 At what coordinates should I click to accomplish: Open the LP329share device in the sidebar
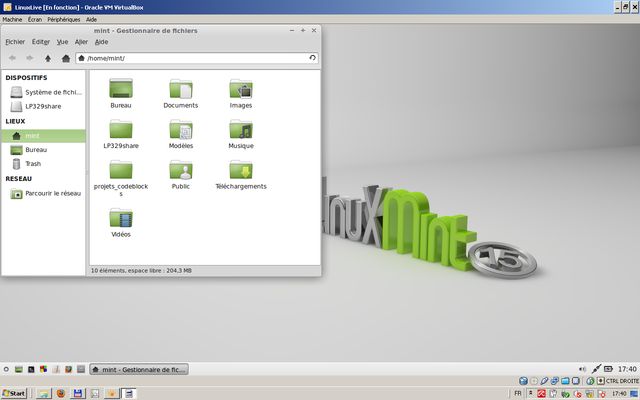(x=36, y=106)
